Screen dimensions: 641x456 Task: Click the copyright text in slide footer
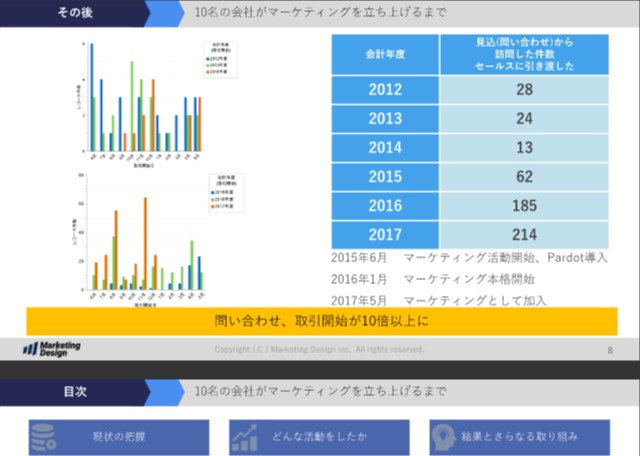point(319,349)
